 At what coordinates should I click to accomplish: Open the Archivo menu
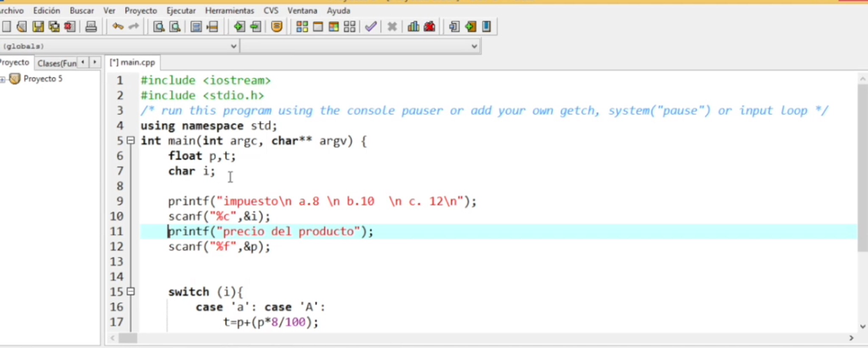[11, 10]
